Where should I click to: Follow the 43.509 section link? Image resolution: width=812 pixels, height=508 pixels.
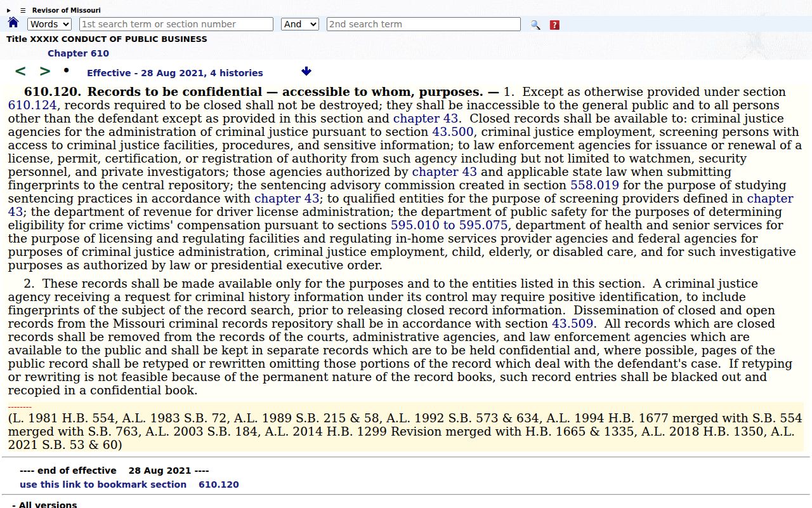[x=573, y=324]
